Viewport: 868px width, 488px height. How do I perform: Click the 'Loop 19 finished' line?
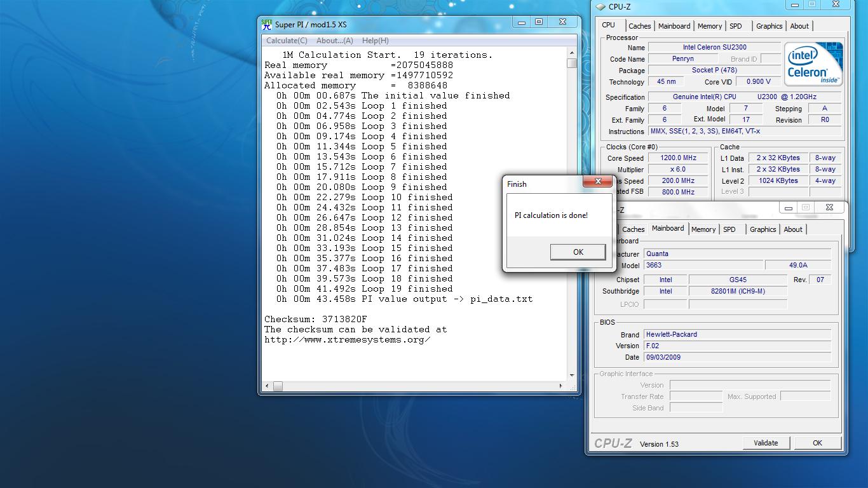(364, 288)
